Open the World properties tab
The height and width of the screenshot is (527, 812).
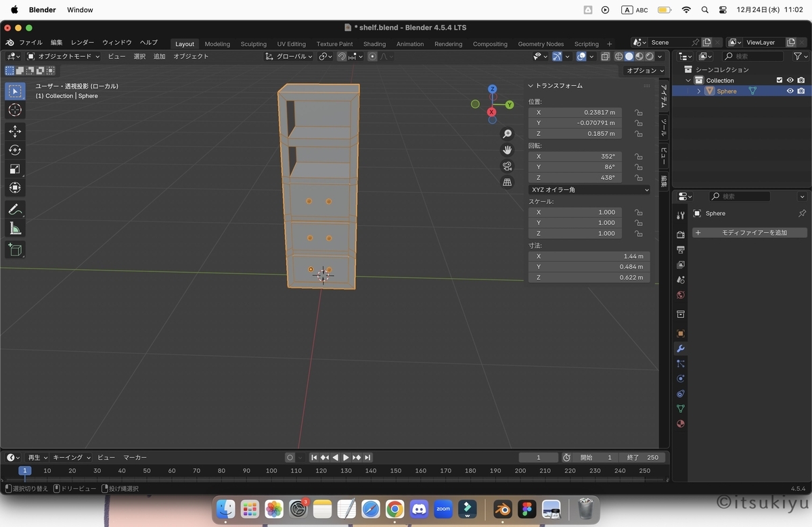click(x=681, y=295)
